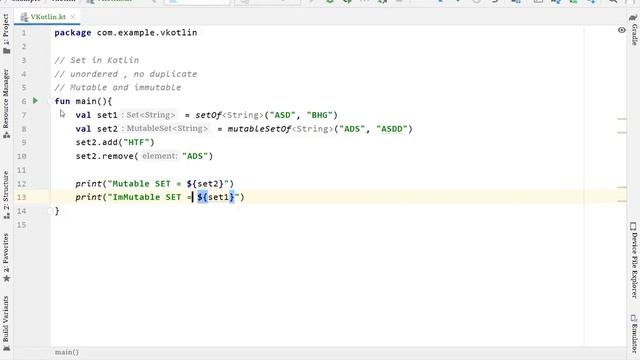Click '${set2}' template on line 12
This screenshot has width=640, height=360.
(205, 184)
